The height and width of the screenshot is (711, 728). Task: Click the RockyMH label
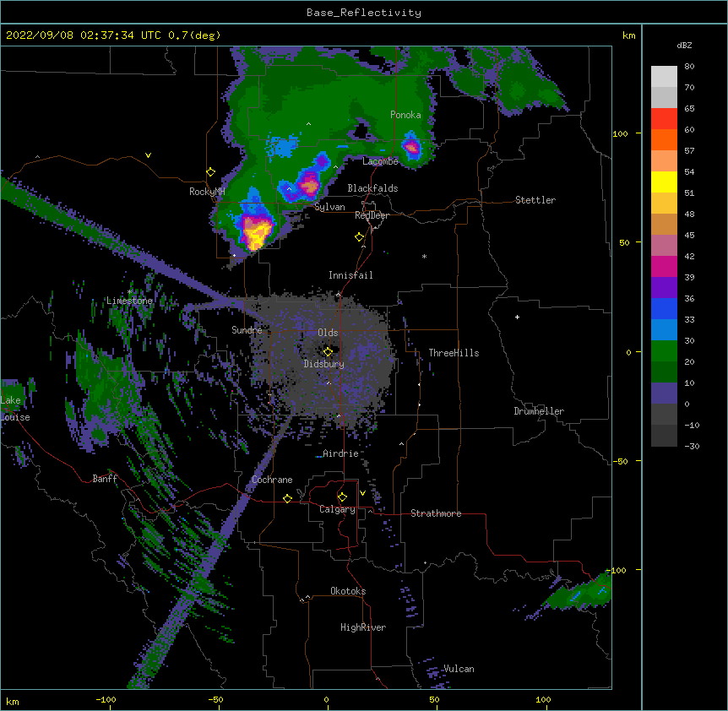207,191
